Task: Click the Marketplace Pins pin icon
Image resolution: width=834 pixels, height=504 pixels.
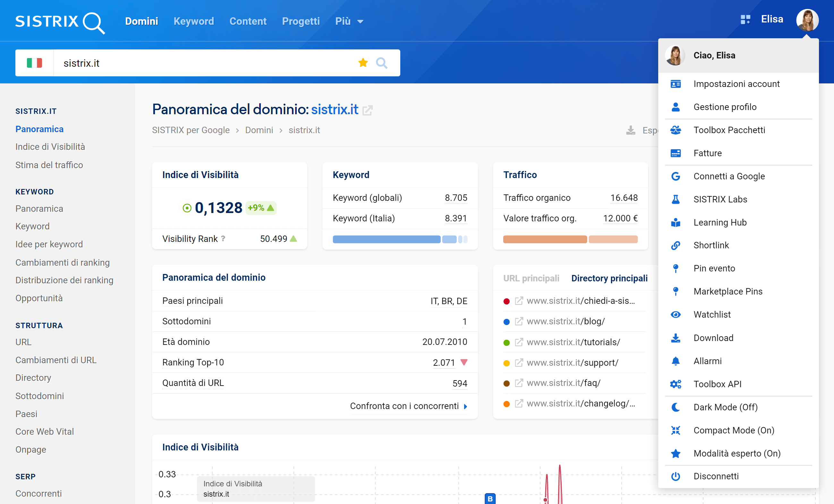Action: coord(676,291)
